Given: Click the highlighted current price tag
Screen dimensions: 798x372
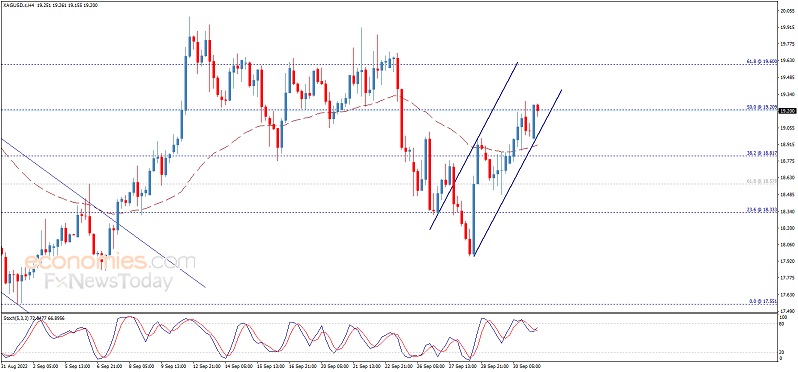Looking at the screenshot, I should tap(787, 110).
